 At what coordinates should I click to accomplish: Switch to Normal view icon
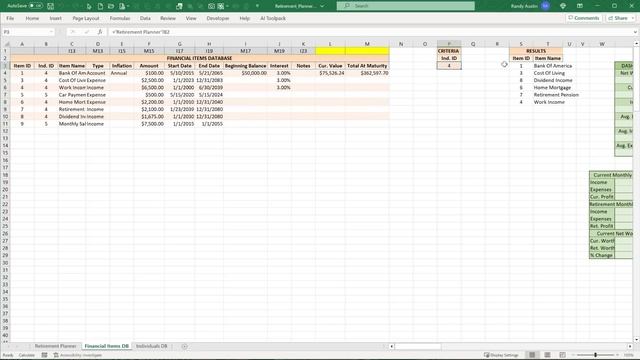[x=532, y=355]
